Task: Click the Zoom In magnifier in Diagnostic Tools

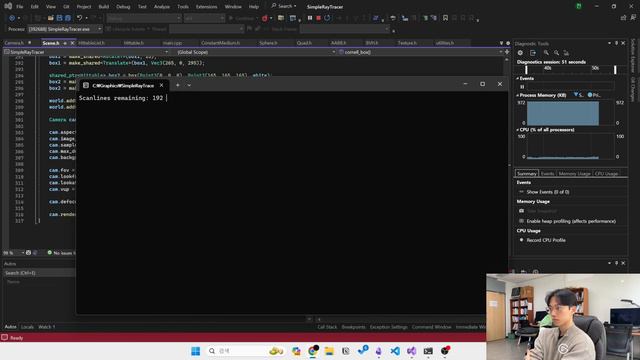Action: tap(546, 53)
